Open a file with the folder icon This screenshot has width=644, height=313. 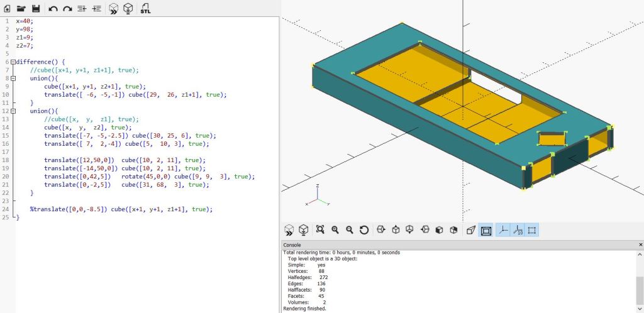pyautogui.click(x=21, y=9)
